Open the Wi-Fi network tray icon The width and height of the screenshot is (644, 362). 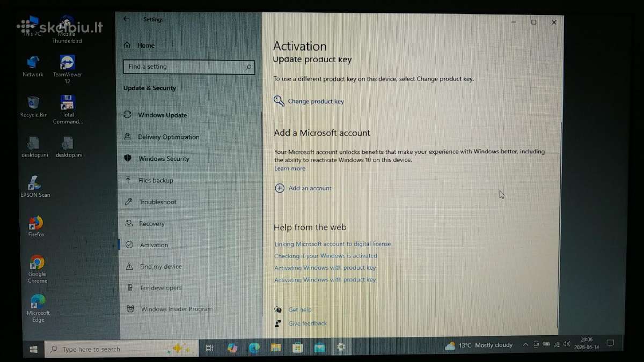pos(557,344)
